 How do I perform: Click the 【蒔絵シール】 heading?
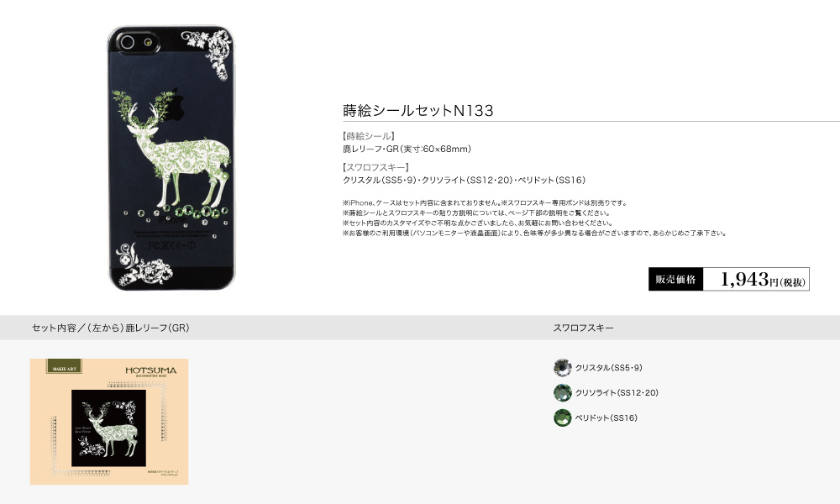pyautogui.click(x=369, y=136)
